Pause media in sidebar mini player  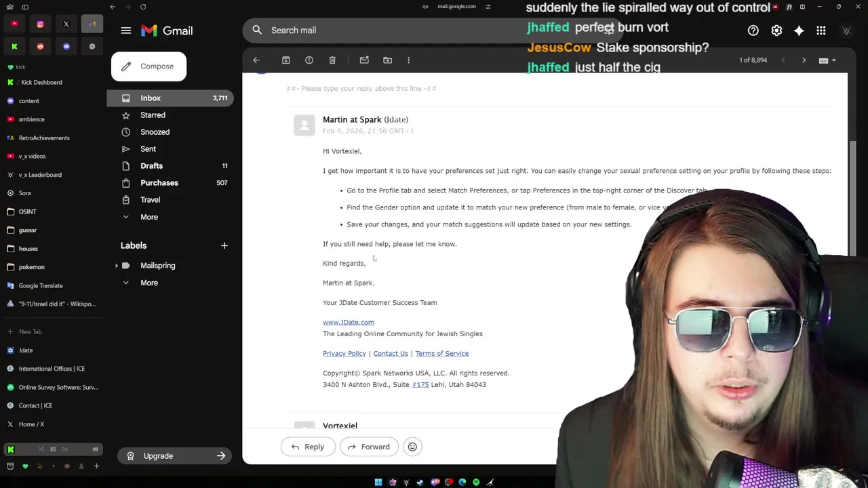tap(53, 449)
